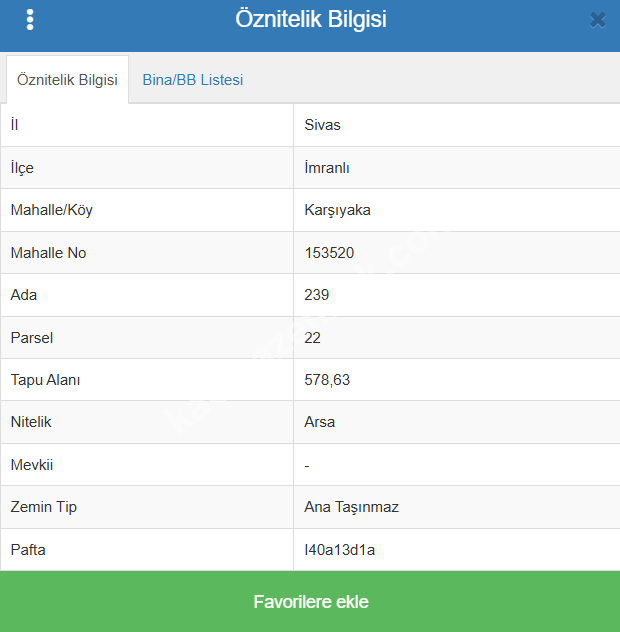The image size is (620, 632).
Task: Close the Öznitelik Bilgisi panel
Action: 598,20
